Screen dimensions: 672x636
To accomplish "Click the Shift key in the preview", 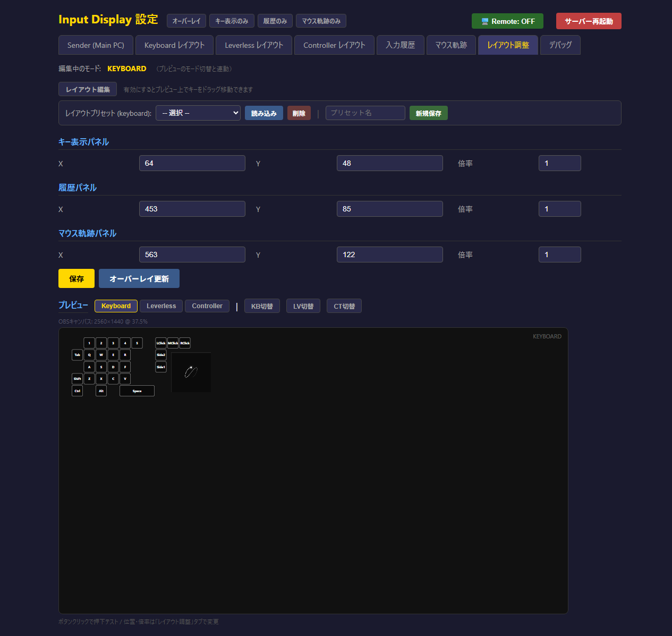I will tap(77, 379).
